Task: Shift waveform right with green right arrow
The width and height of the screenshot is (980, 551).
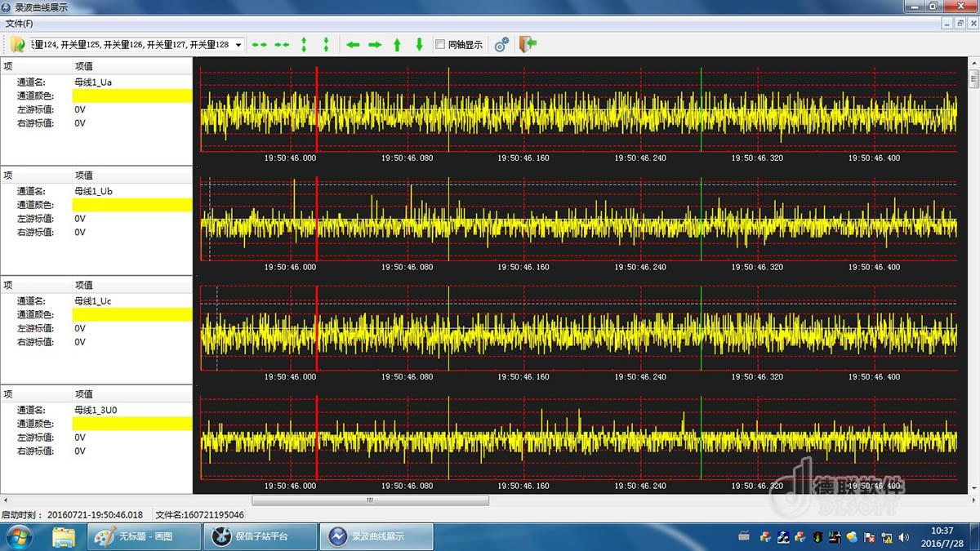Action: 375,45
